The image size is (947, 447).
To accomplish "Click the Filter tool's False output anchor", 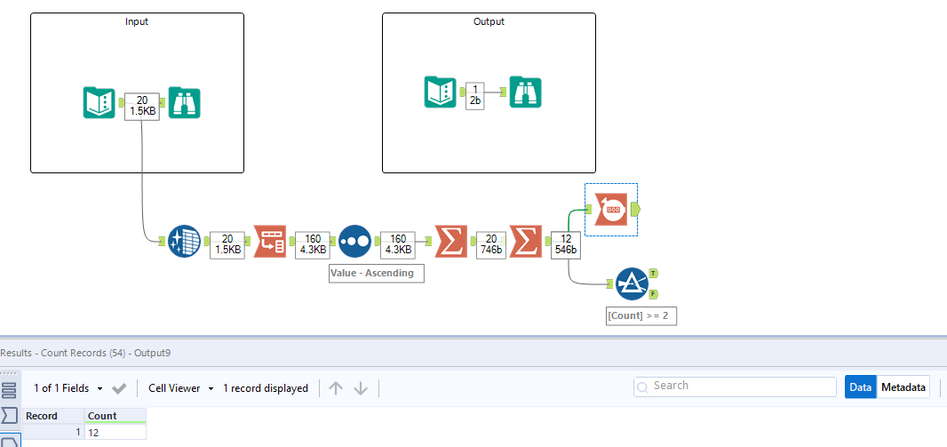I will (654, 294).
